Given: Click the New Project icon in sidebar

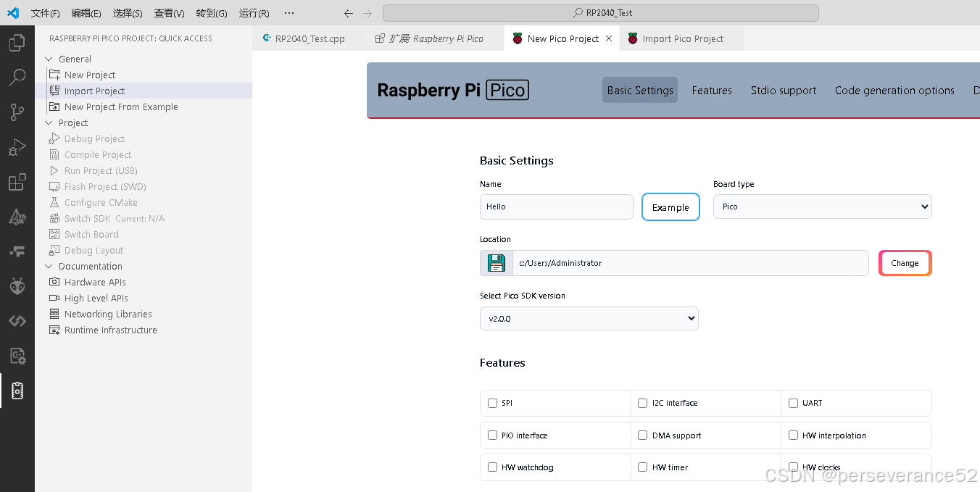Looking at the screenshot, I should click(54, 75).
